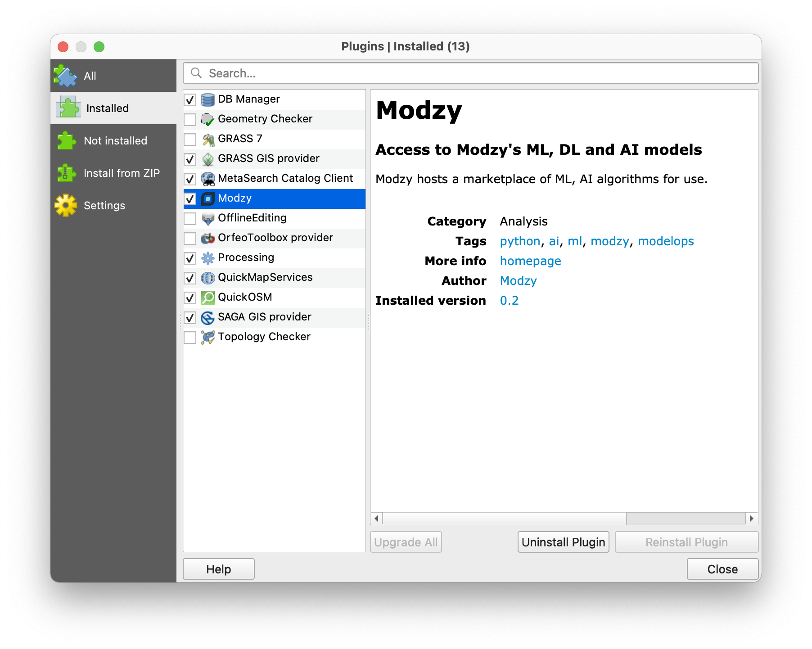Toggle the SAGA GIS provider checkbox

coord(190,317)
